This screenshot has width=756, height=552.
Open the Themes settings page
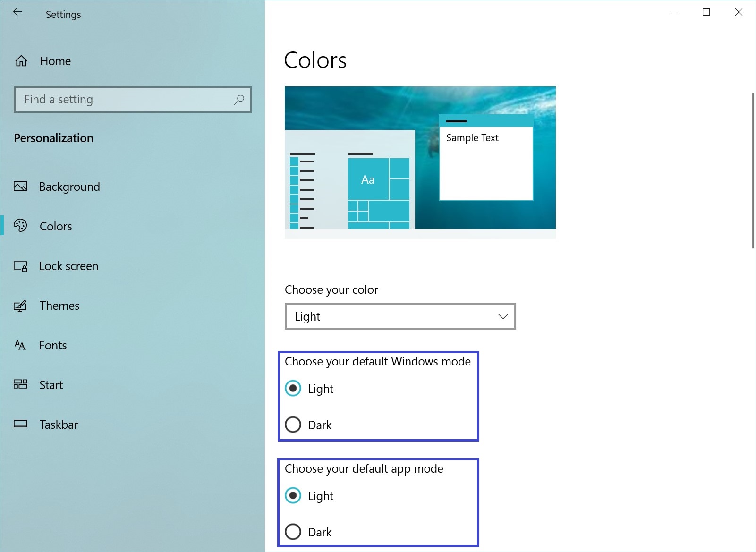click(x=59, y=306)
